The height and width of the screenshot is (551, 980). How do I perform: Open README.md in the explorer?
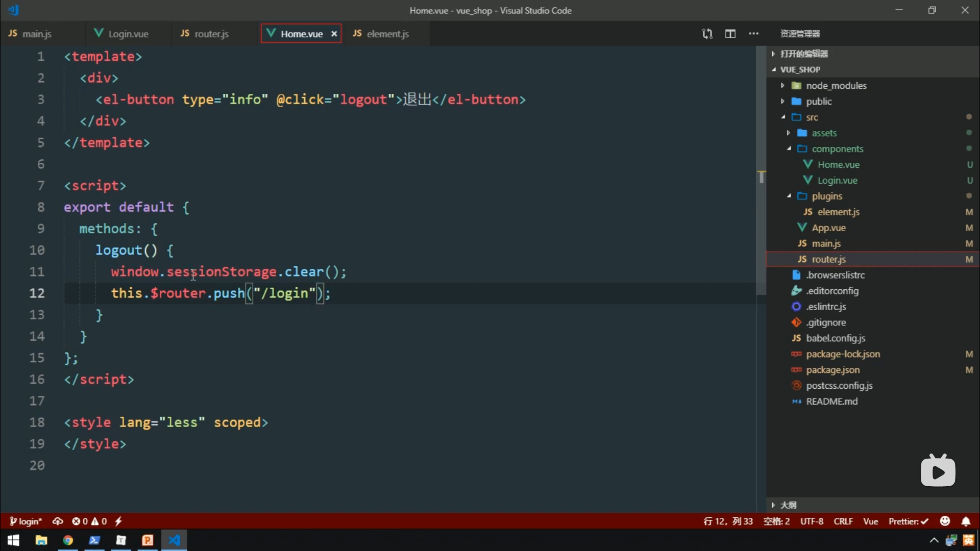pos(873,402)
